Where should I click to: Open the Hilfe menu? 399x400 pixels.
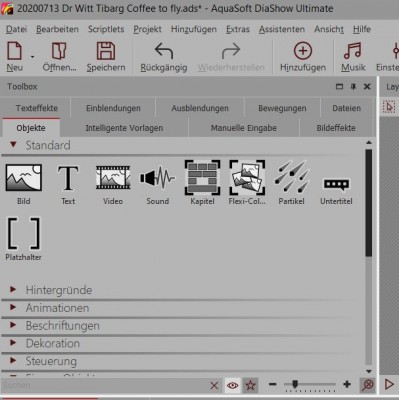pyautogui.click(x=362, y=29)
